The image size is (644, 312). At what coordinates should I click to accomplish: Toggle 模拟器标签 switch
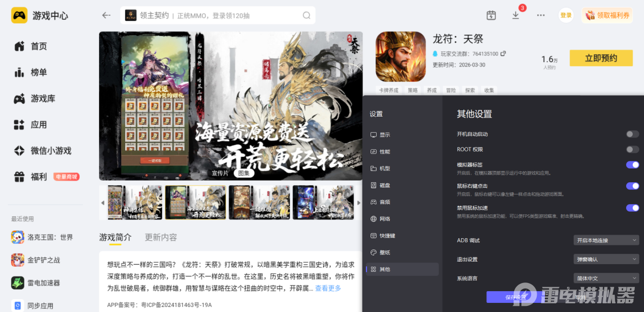632,164
